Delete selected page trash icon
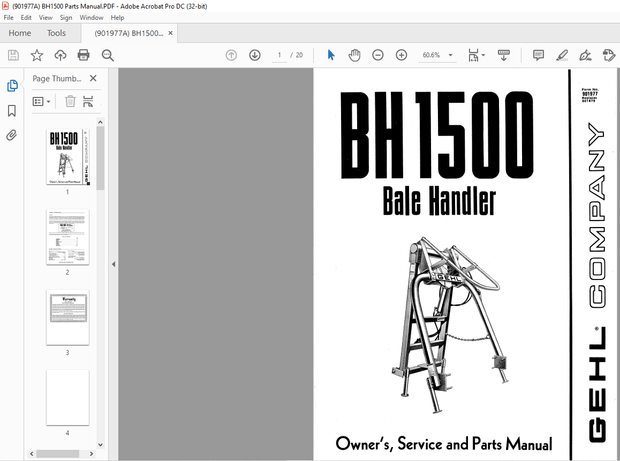This screenshot has width=620, height=461. tap(70, 101)
